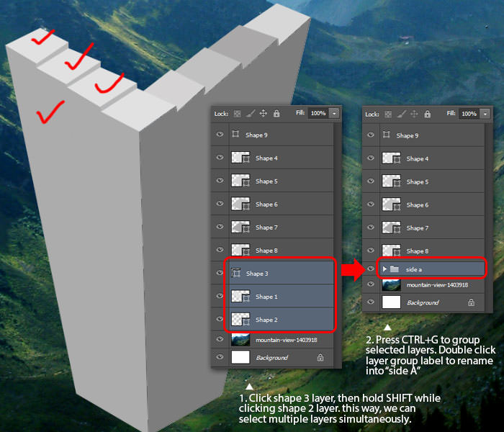The image size is (504, 432).
Task: Click Fill 100% field in right panel
Action: click(x=469, y=114)
